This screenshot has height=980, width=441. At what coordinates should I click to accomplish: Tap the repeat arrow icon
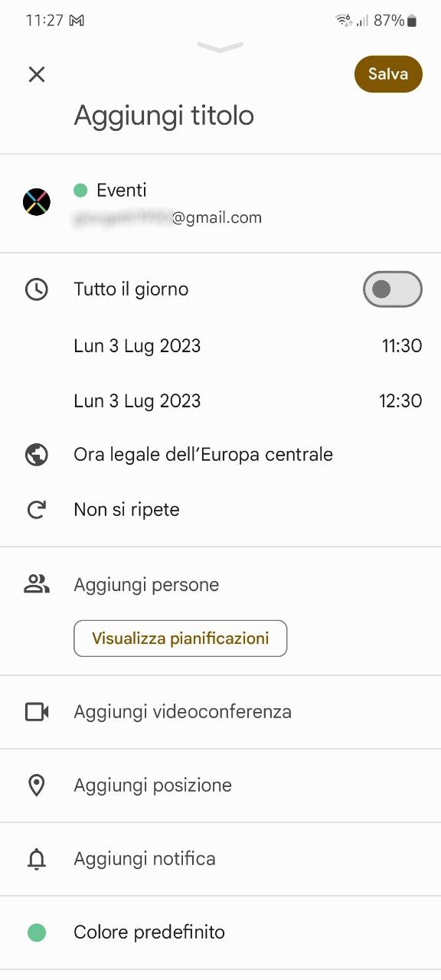37,510
